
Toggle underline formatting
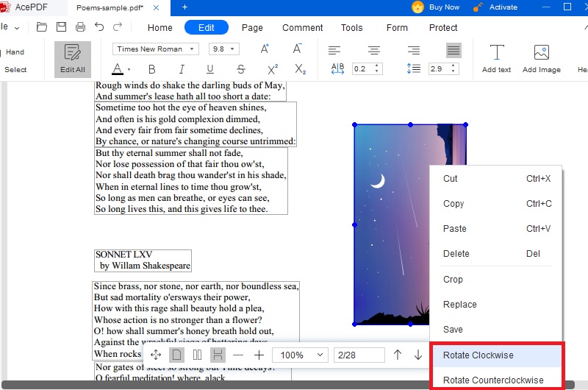pos(210,69)
